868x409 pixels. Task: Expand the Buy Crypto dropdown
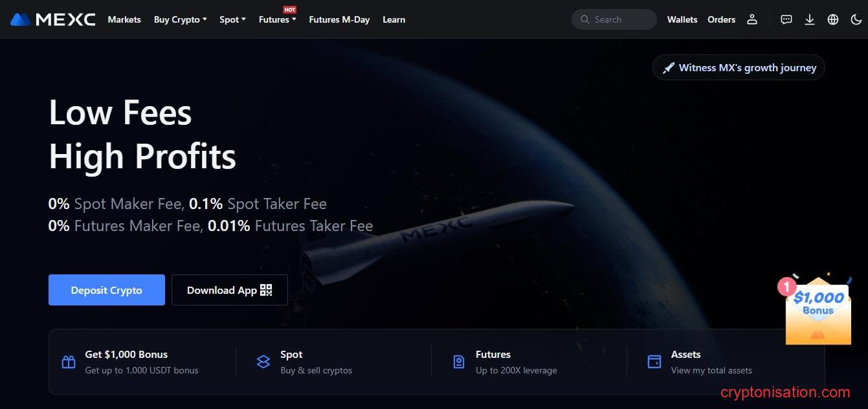click(x=181, y=19)
